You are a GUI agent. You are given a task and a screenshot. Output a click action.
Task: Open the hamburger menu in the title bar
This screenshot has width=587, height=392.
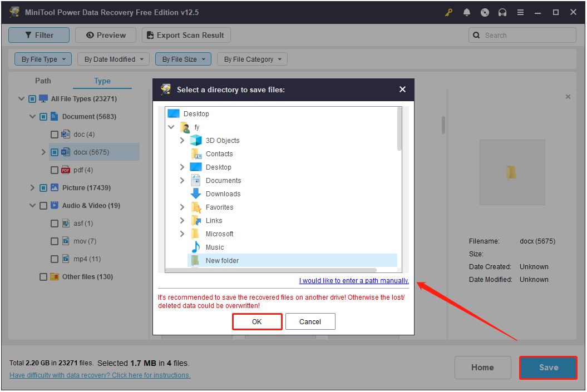click(520, 12)
